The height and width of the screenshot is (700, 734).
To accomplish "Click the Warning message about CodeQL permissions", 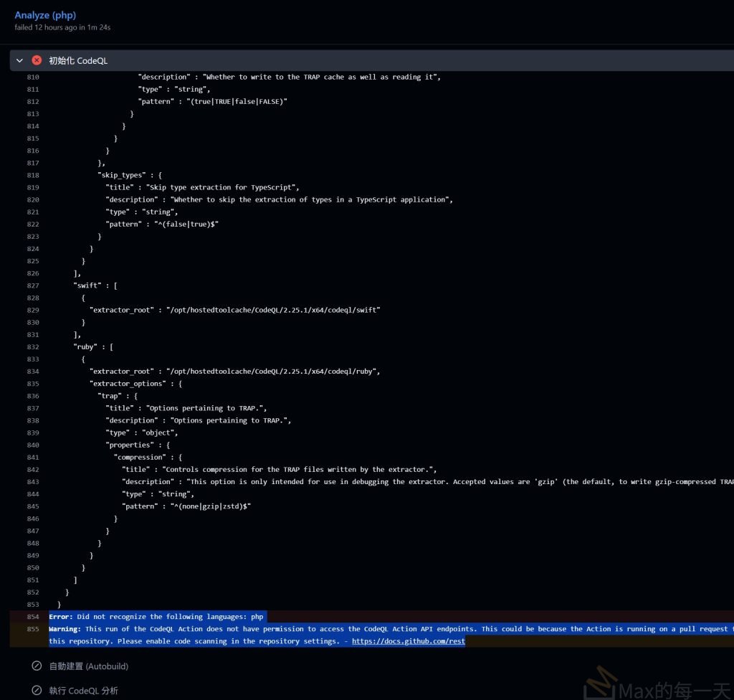I will point(287,629).
